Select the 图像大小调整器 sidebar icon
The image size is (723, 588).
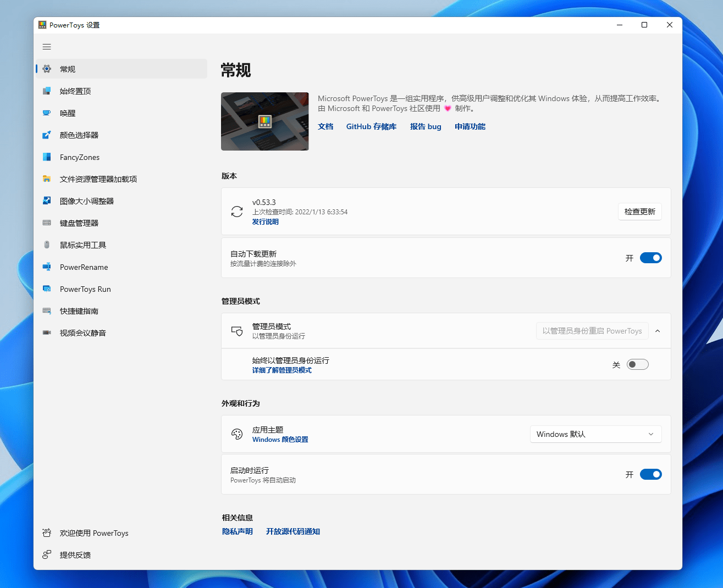47,201
